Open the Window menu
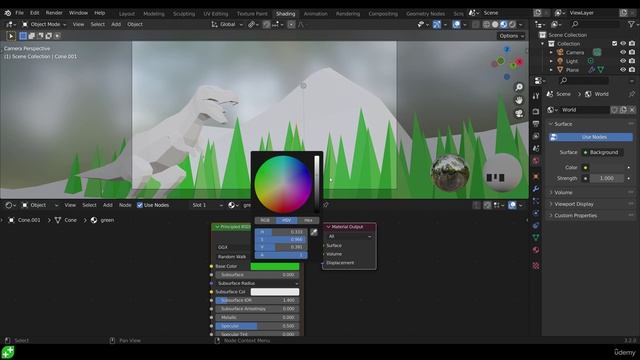The height and width of the screenshot is (360, 640). [x=78, y=13]
